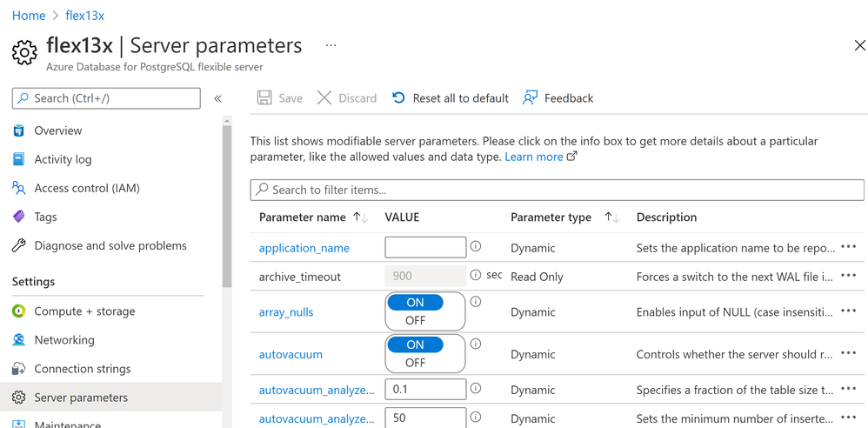This screenshot has width=868, height=428.
Task: Click the Save button
Action: 280,98
